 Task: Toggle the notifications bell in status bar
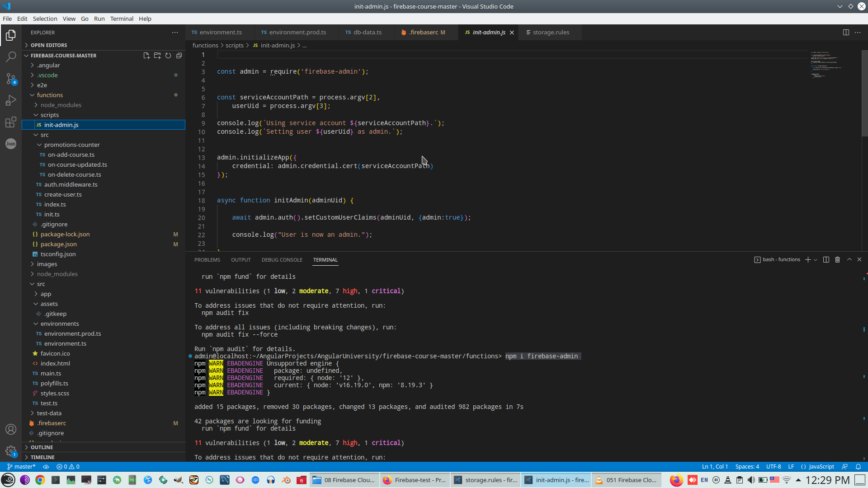[858, 467]
